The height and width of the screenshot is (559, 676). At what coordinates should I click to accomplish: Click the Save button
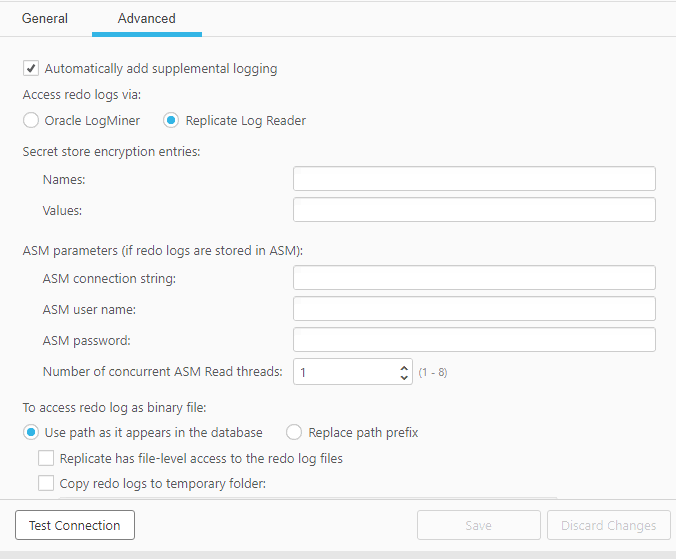478,525
